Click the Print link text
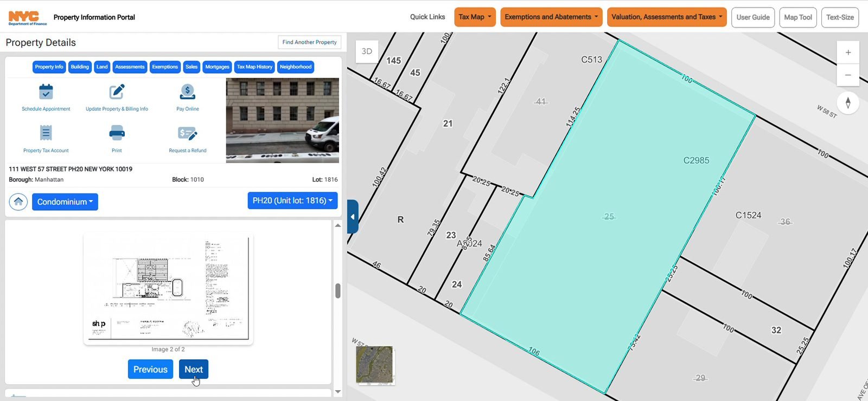The height and width of the screenshot is (401, 868). pos(117,151)
